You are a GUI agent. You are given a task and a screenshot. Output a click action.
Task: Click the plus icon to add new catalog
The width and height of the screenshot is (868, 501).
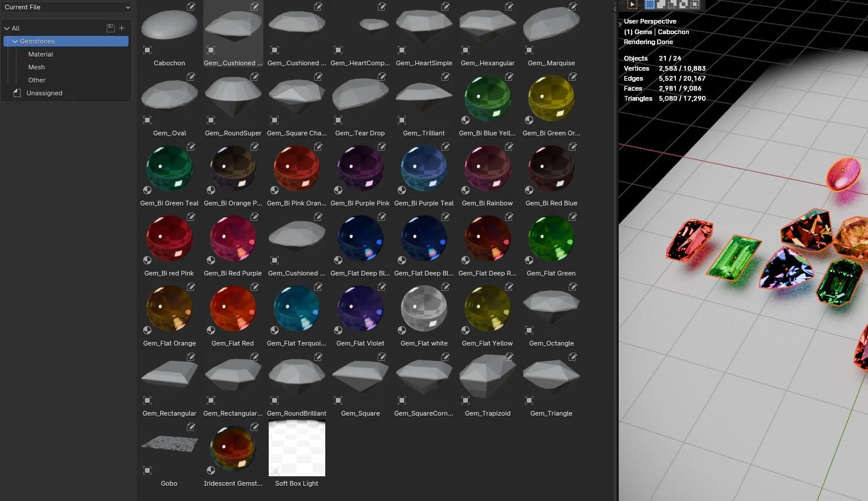[x=122, y=28]
